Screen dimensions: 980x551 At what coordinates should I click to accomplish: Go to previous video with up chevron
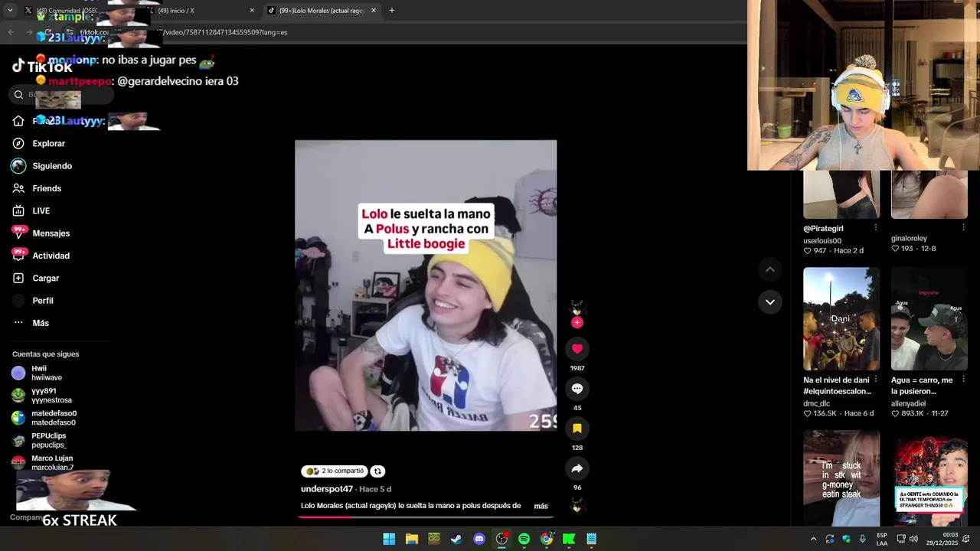coord(770,269)
